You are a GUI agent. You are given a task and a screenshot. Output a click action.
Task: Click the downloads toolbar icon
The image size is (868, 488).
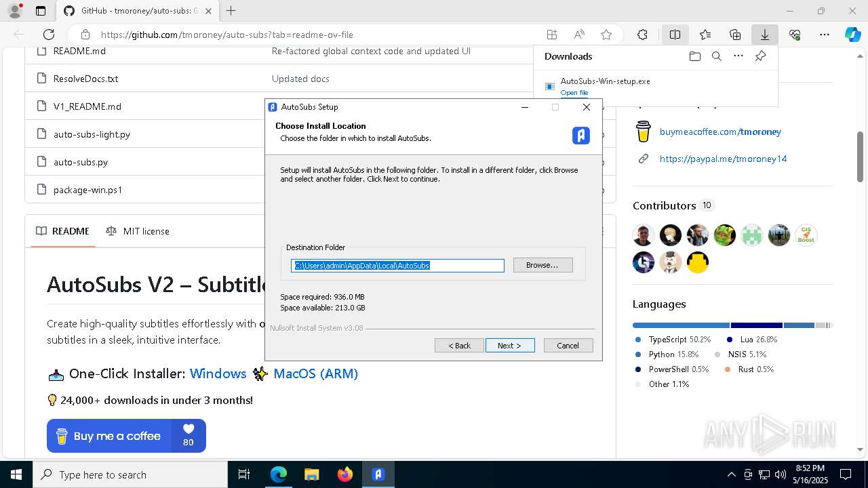(x=764, y=35)
